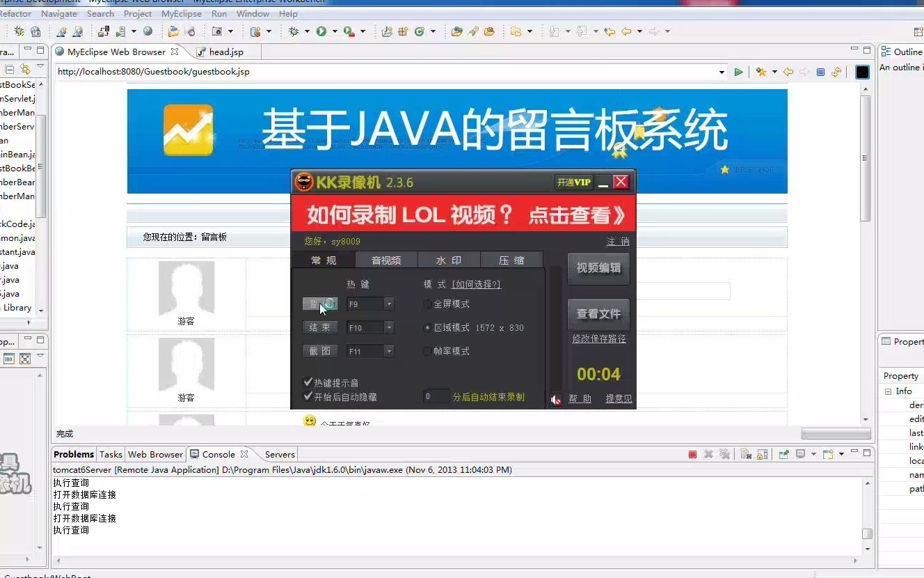
Task: Terminate the console with red square
Action: (692, 454)
